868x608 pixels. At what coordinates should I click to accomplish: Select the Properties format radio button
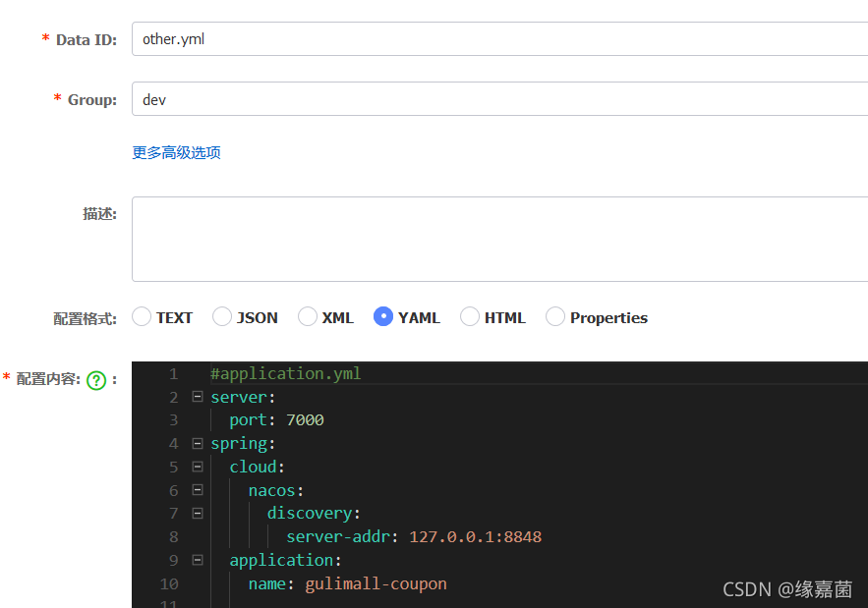click(555, 316)
